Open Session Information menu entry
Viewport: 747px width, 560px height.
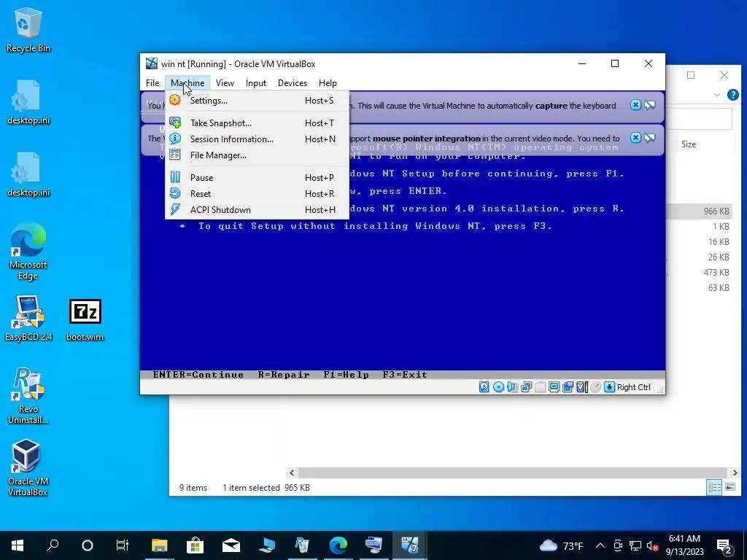click(257, 139)
